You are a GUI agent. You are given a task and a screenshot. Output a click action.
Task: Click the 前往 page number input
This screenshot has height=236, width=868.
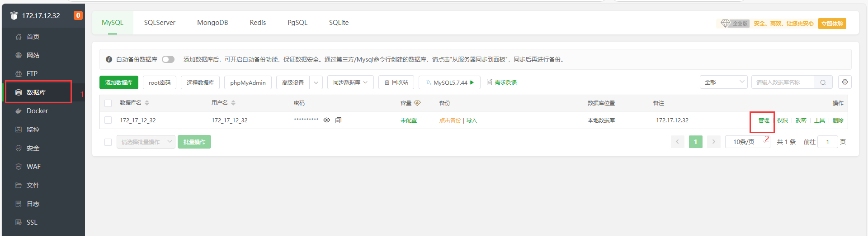tap(828, 142)
